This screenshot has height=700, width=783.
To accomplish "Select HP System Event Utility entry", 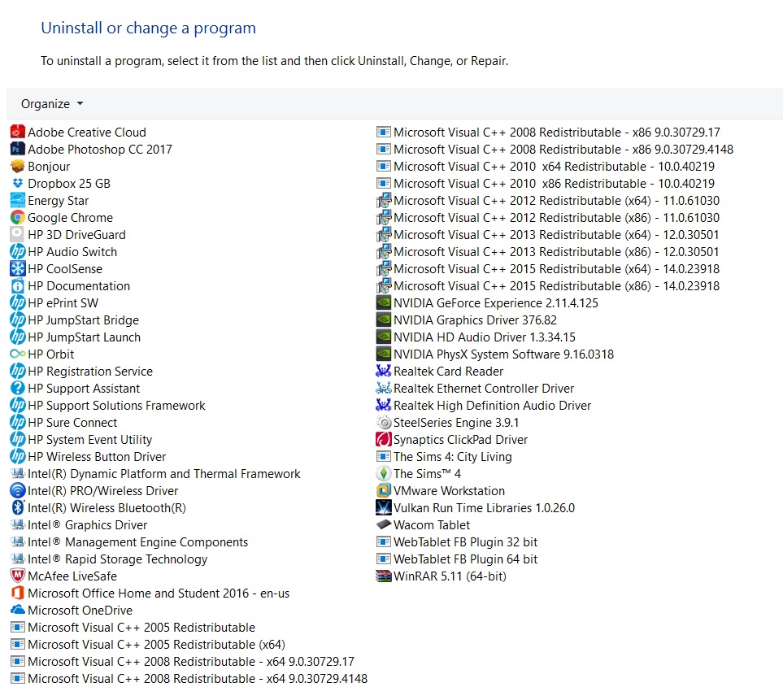I will (80, 439).
